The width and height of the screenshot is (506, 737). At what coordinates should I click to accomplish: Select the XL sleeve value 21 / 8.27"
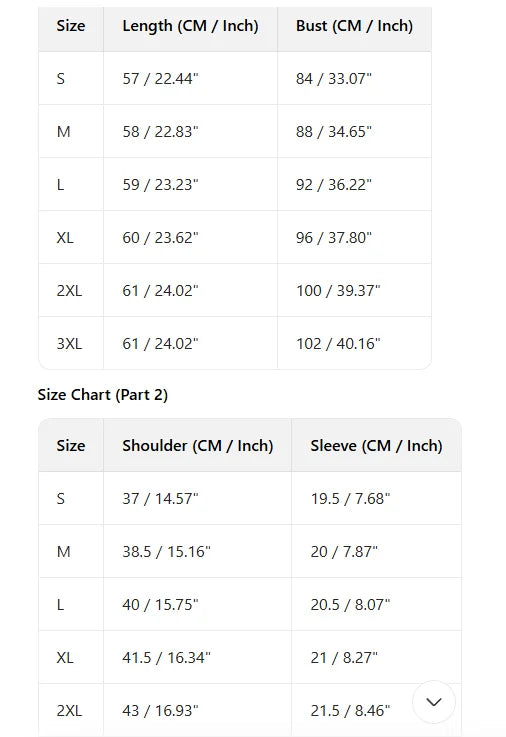click(x=344, y=658)
